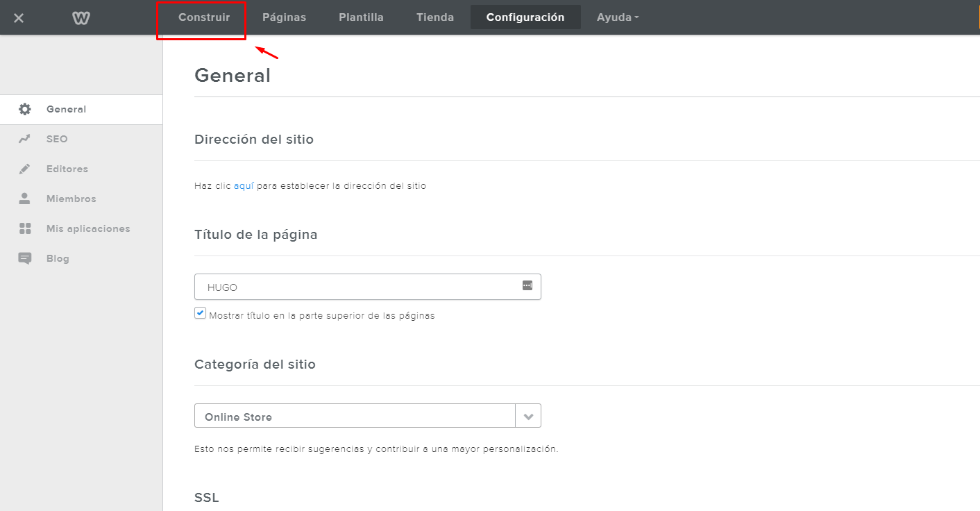980x511 pixels.
Task: Click the Mis aplicaciones grid icon
Action: point(25,228)
